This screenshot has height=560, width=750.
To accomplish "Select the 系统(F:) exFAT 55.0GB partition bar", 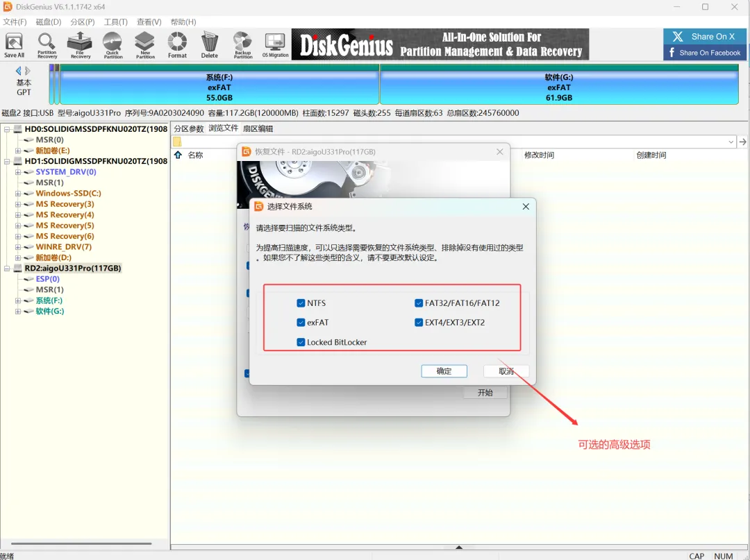I will point(219,84).
